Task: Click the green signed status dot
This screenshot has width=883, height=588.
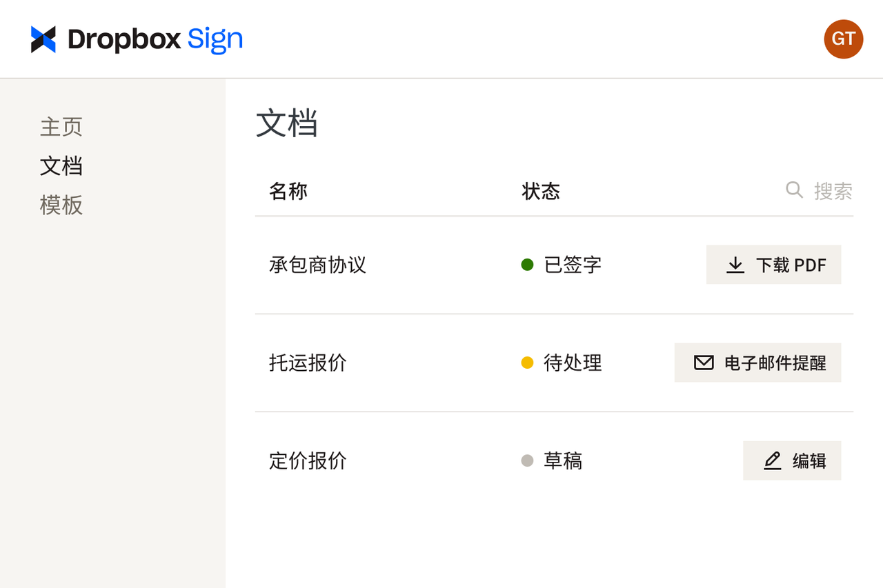Action: (x=528, y=264)
